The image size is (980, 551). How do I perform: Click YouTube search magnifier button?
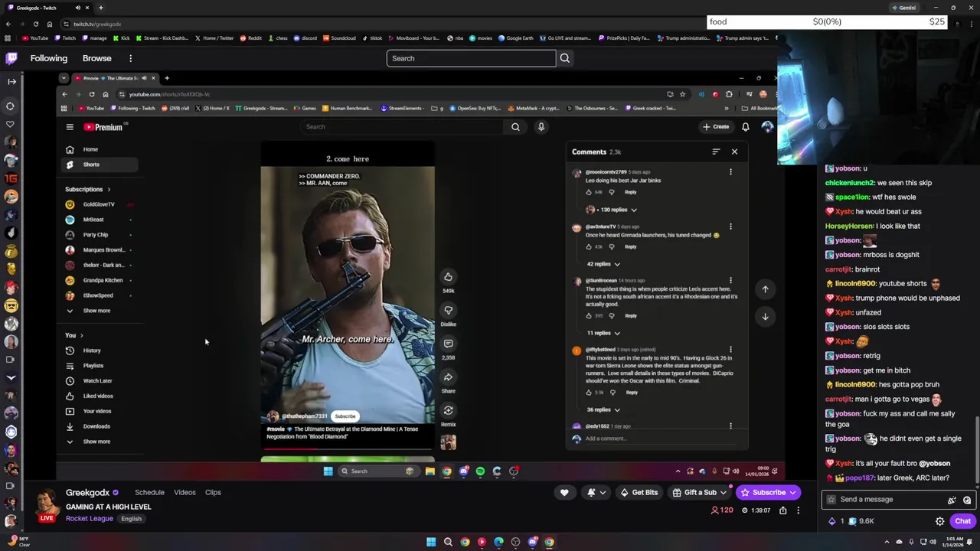(x=515, y=127)
